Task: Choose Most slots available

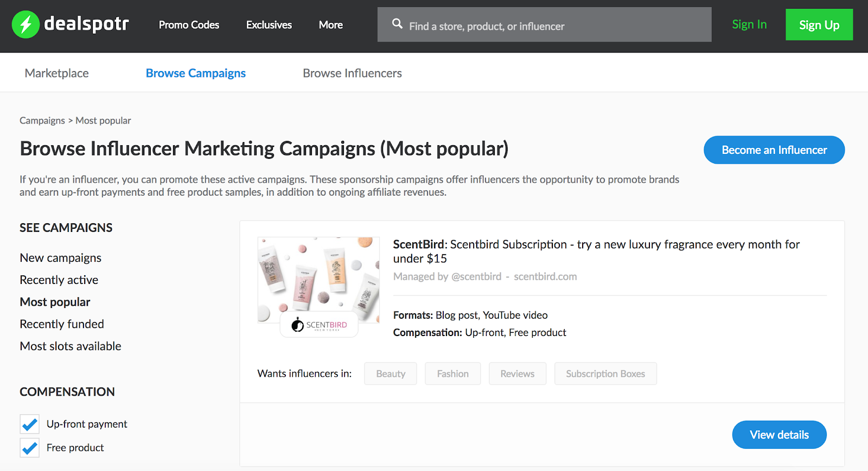Action: pos(71,346)
